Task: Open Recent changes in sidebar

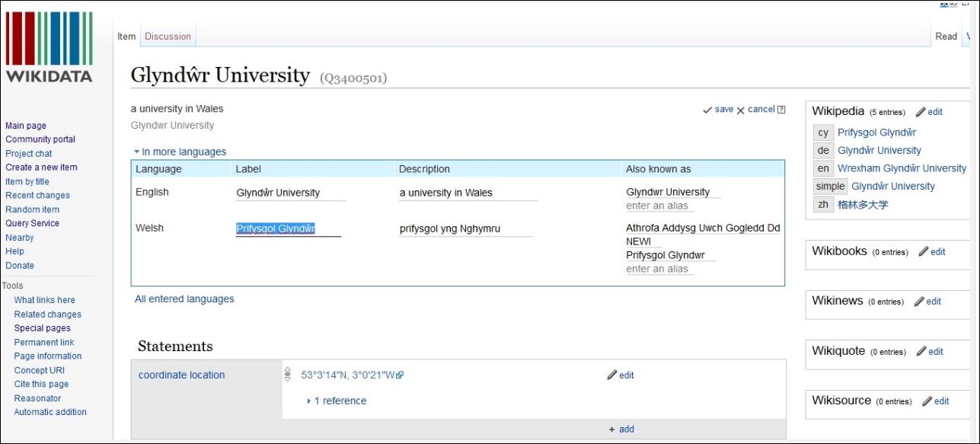Action: (x=37, y=195)
